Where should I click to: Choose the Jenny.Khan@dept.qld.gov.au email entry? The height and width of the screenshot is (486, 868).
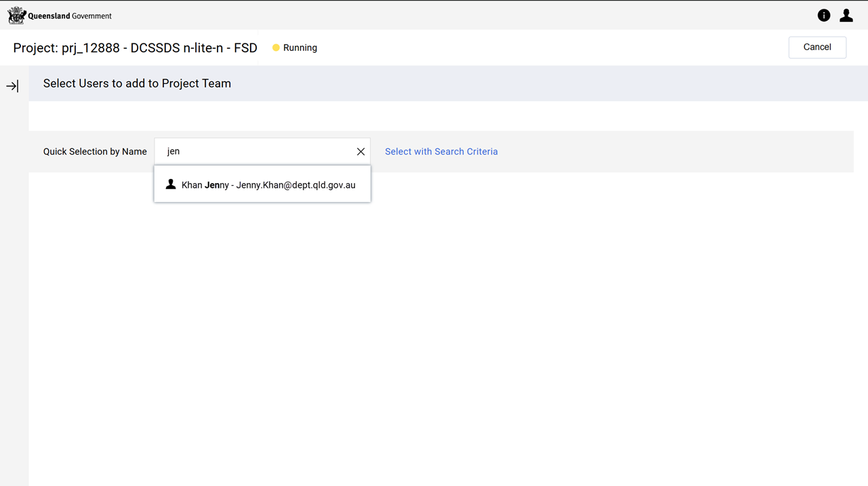pyautogui.click(x=295, y=185)
